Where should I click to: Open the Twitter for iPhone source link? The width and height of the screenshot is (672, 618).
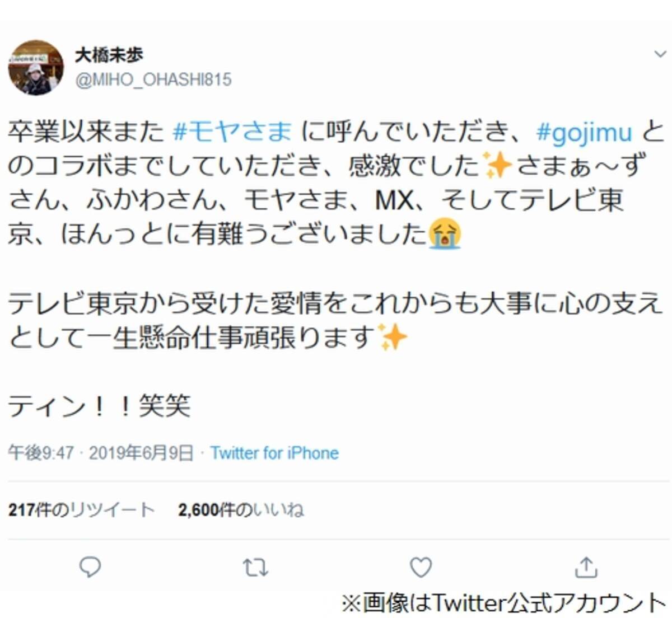(274, 453)
